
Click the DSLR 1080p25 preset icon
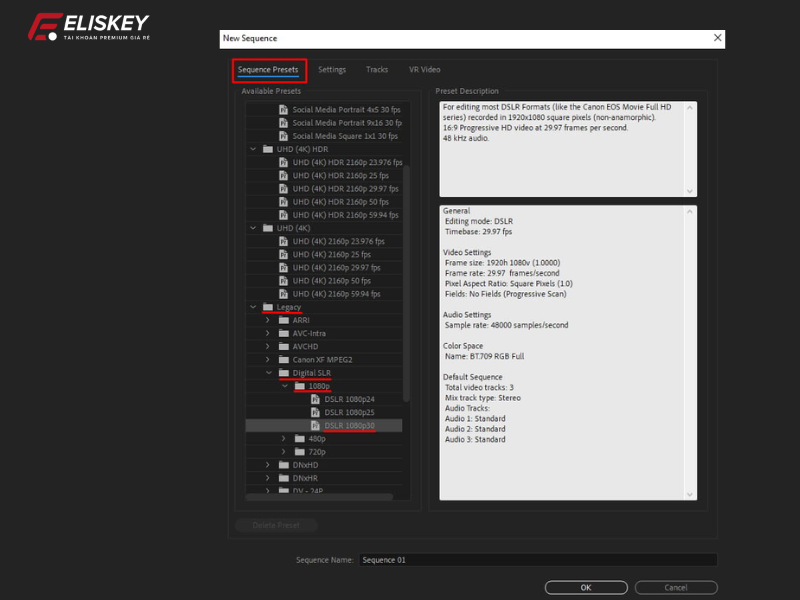click(315, 412)
